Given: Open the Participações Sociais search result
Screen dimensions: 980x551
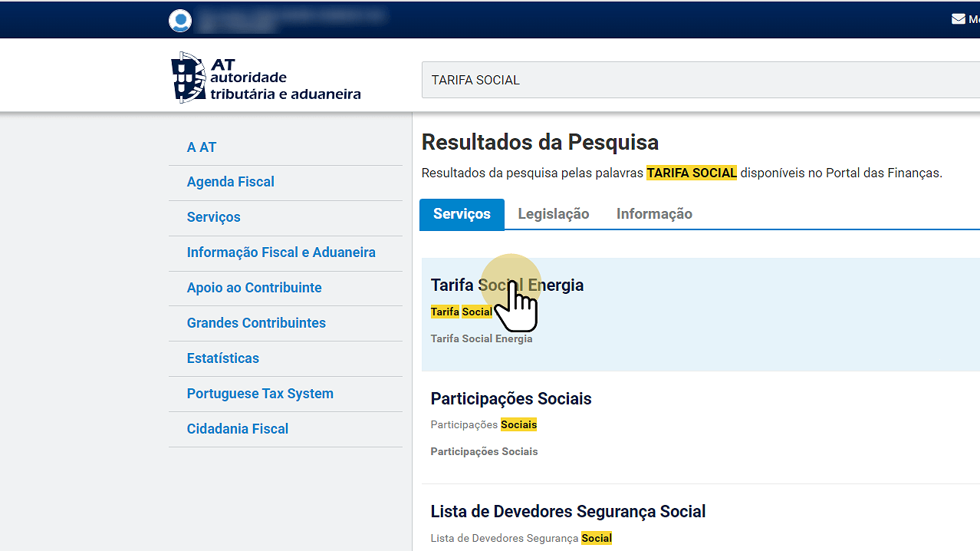Looking at the screenshot, I should point(511,399).
